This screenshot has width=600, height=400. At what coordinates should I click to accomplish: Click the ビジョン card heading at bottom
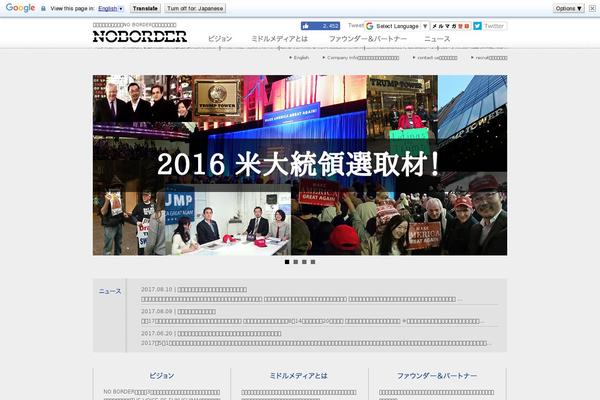161,376
